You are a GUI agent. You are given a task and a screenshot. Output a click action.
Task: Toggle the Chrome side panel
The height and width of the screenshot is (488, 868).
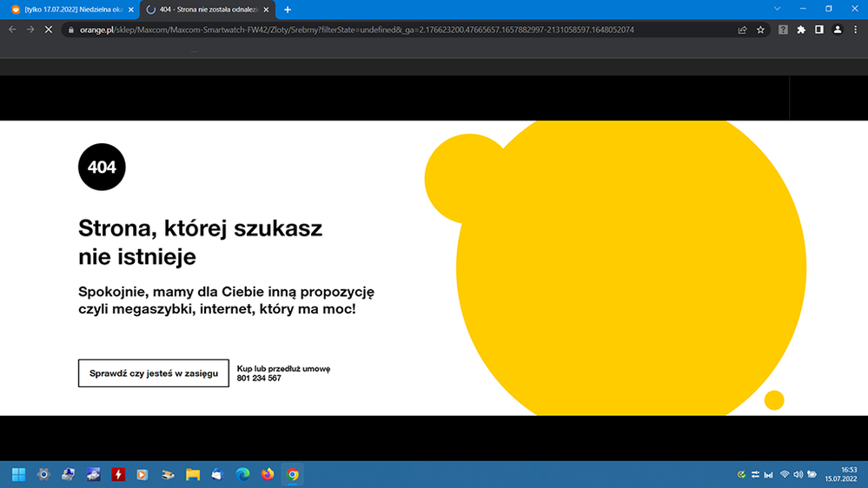coord(819,30)
